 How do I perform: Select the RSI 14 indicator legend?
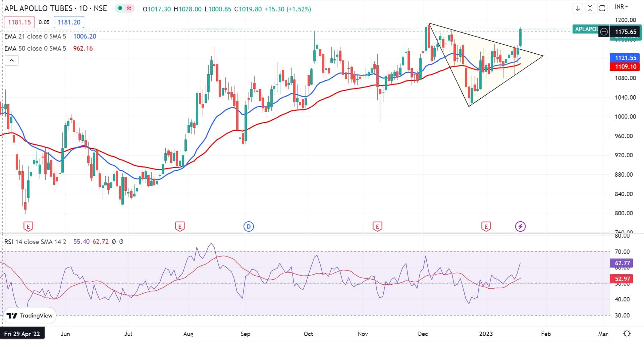[35, 242]
